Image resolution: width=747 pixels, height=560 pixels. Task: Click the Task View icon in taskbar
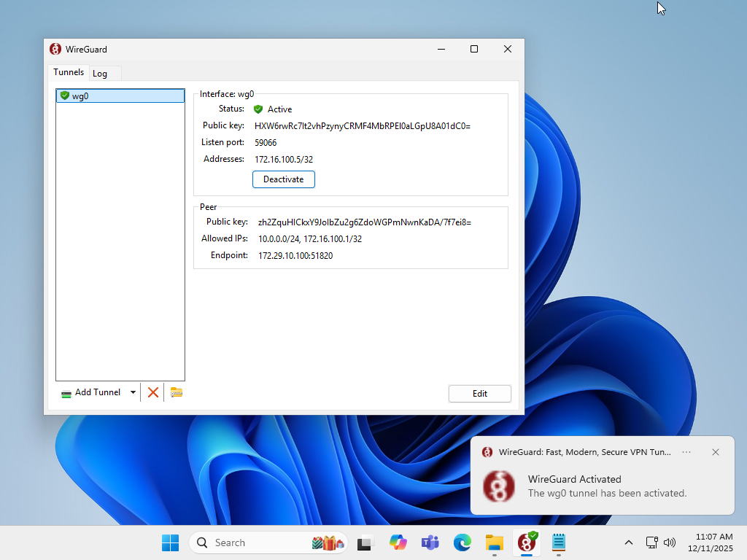pyautogui.click(x=365, y=542)
